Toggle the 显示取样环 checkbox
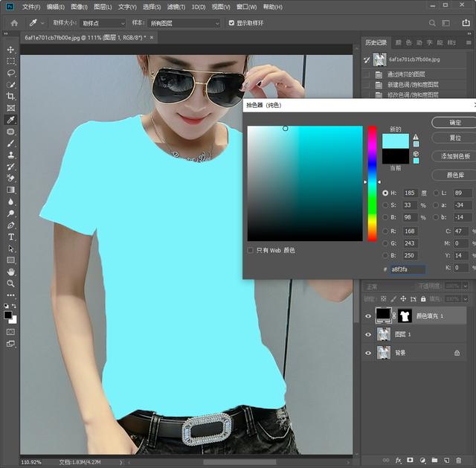476x468 pixels. pyautogui.click(x=231, y=23)
